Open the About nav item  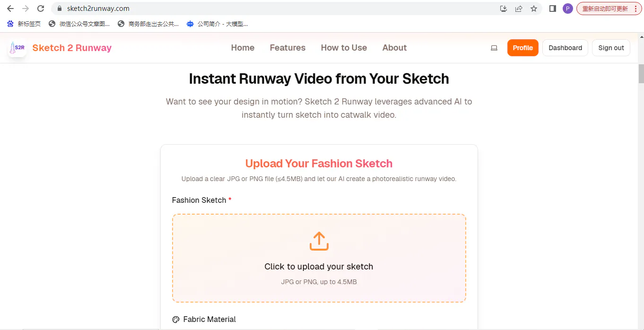[x=394, y=48]
